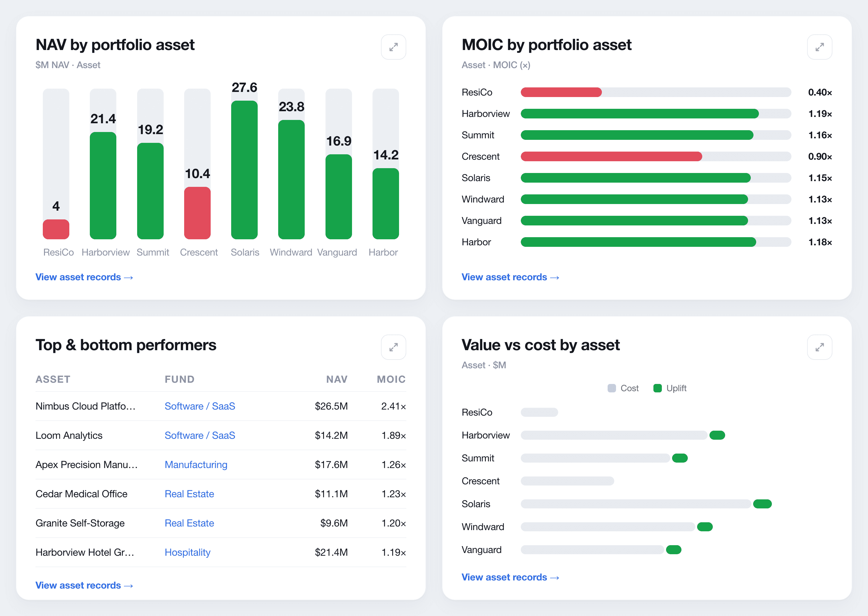
Task: Open the Manufacturing fund link
Action: click(196, 465)
